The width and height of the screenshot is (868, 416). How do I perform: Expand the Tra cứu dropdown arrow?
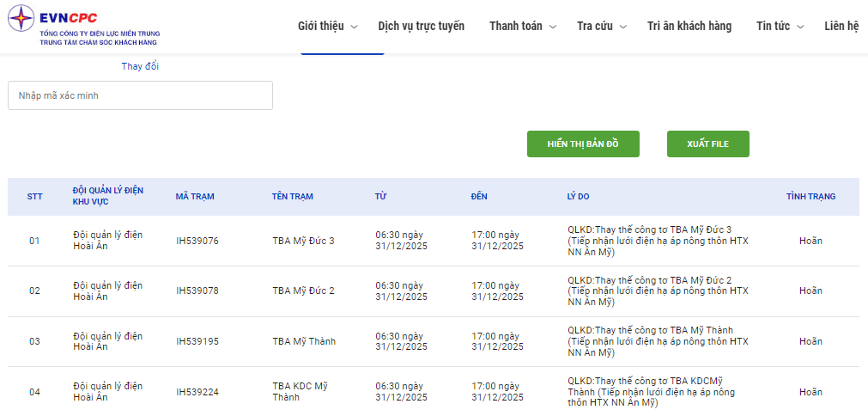pos(623,27)
